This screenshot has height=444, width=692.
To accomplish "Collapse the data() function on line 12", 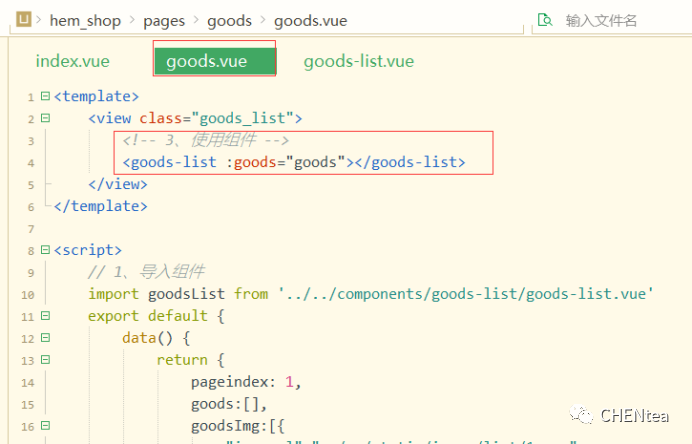I will tap(45, 338).
